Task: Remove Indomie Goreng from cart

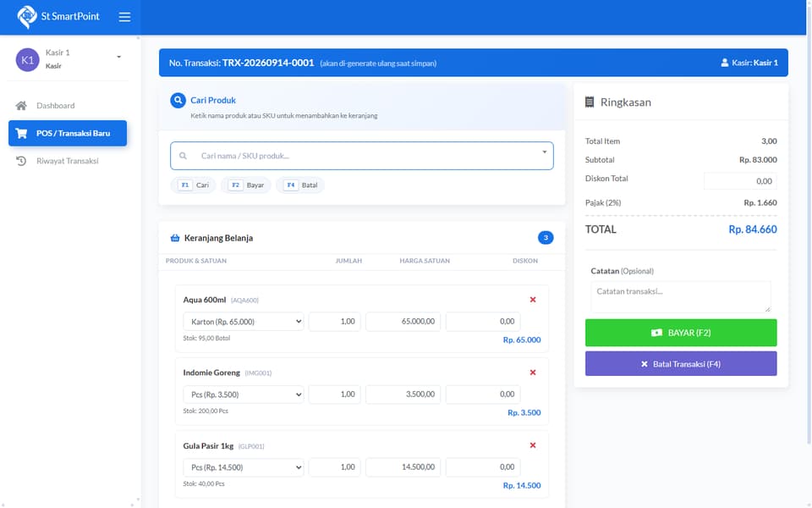Action: pyautogui.click(x=533, y=373)
